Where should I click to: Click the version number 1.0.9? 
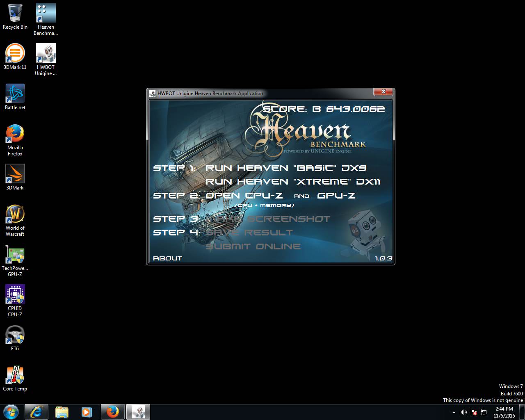pos(383,259)
